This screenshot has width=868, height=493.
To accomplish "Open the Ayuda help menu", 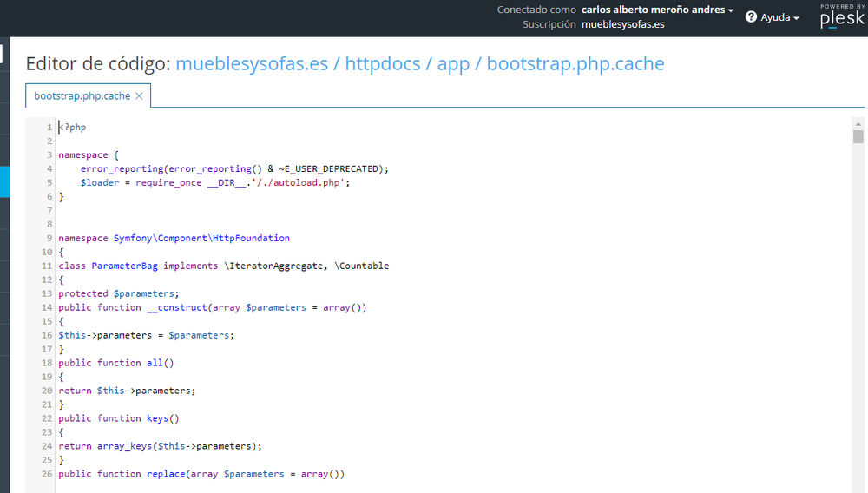I will [773, 17].
